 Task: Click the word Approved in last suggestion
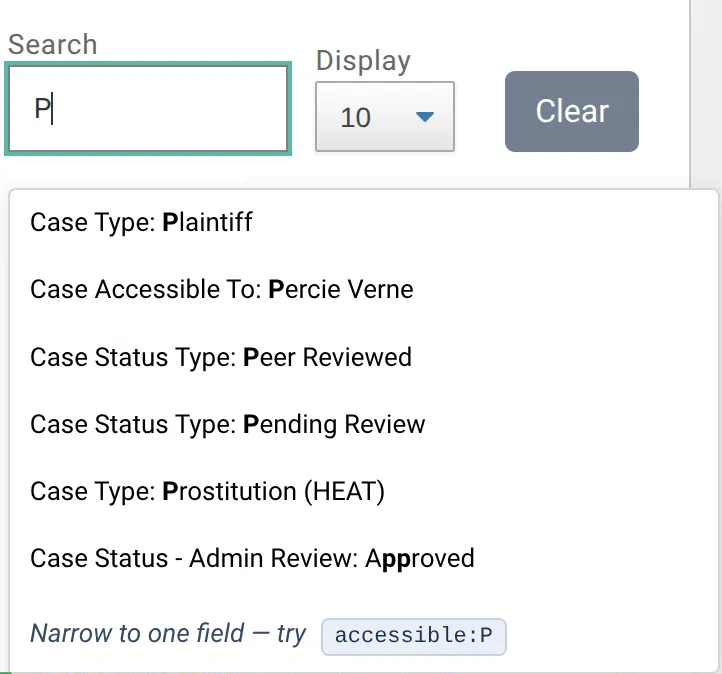(419, 559)
